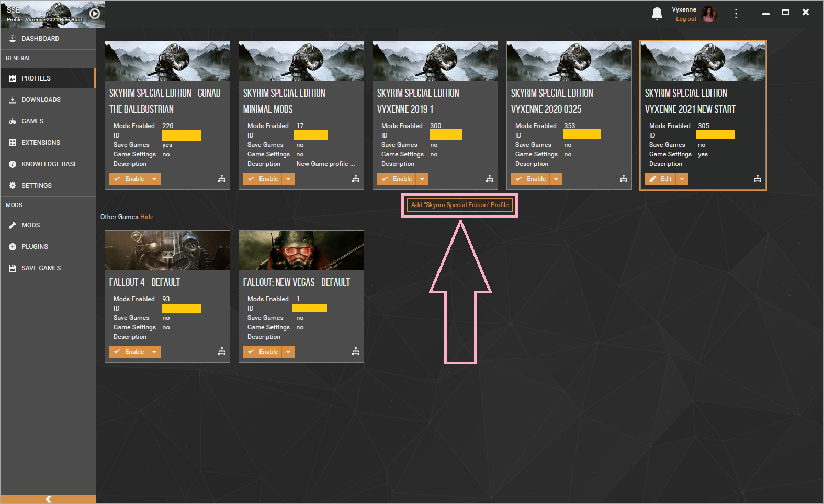Open the notifications bell
824x504 pixels.
tap(657, 14)
